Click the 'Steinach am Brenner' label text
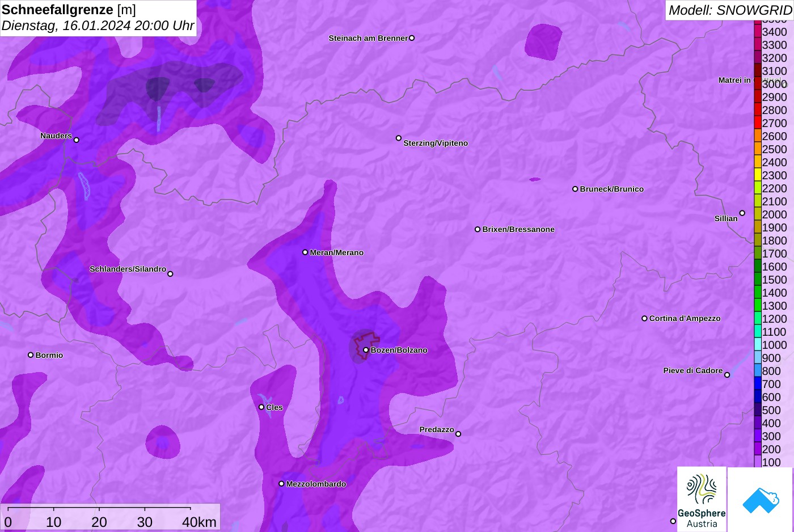This screenshot has height=532, width=794. pyautogui.click(x=368, y=38)
